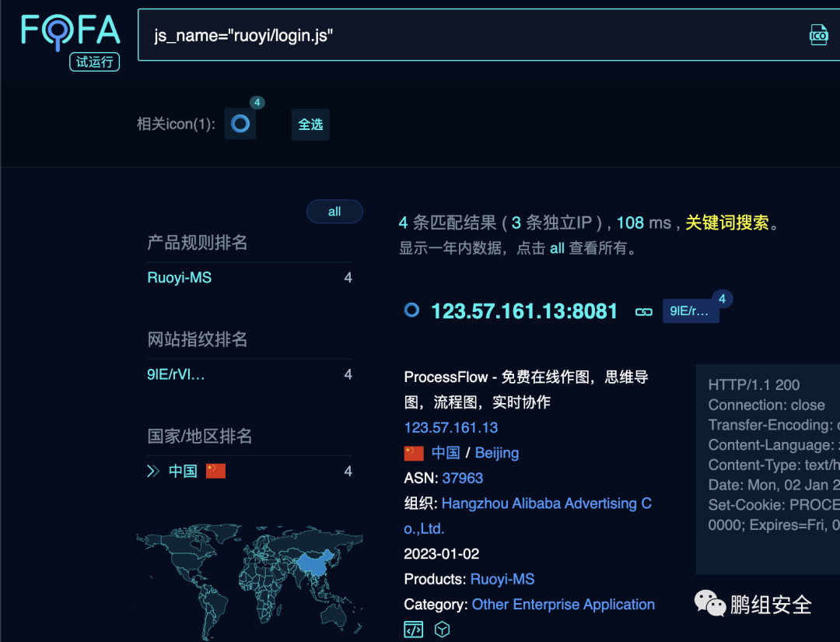Click the date 2023-01-02

[442, 554]
